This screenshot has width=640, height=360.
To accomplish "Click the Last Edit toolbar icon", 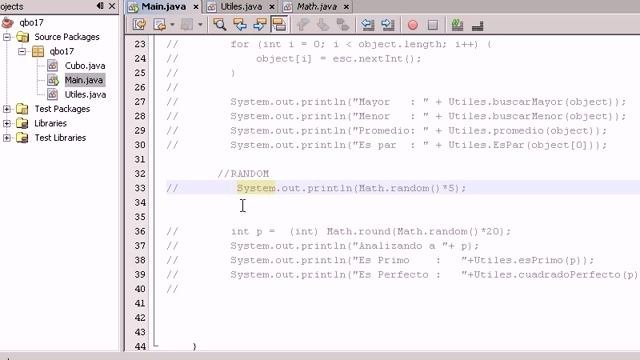I will pyautogui.click(x=139, y=24).
